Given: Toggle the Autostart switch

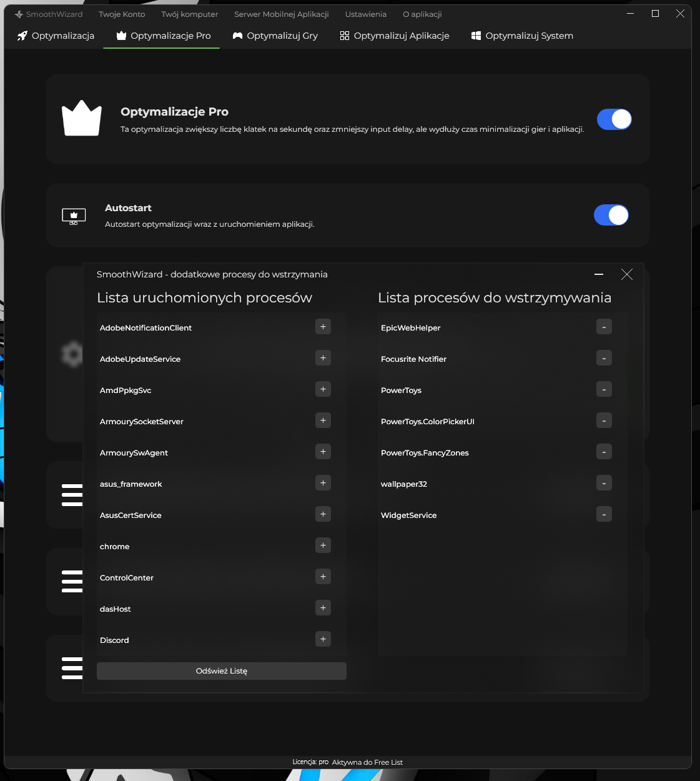Looking at the screenshot, I should pyautogui.click(x=611, y=215).
